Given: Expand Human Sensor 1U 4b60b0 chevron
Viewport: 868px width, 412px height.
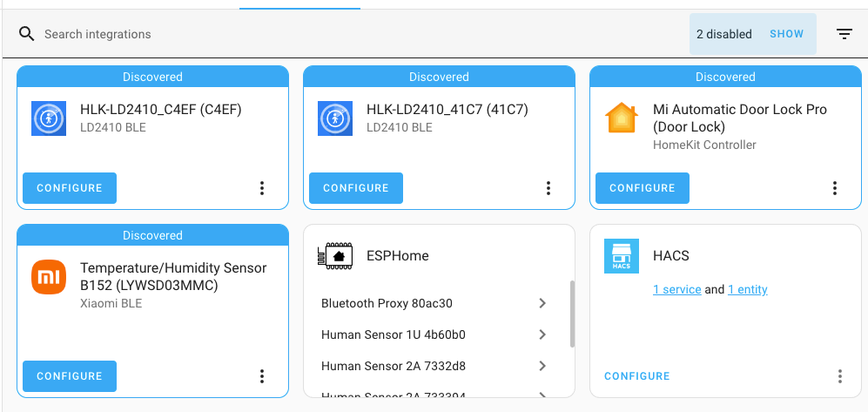Looking at the screenshot, I should pyautogui.click(x=542, y=334).
